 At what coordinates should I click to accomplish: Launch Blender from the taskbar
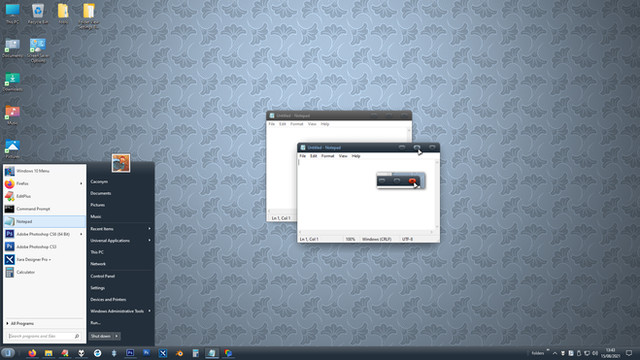click(x=179, y=353)
